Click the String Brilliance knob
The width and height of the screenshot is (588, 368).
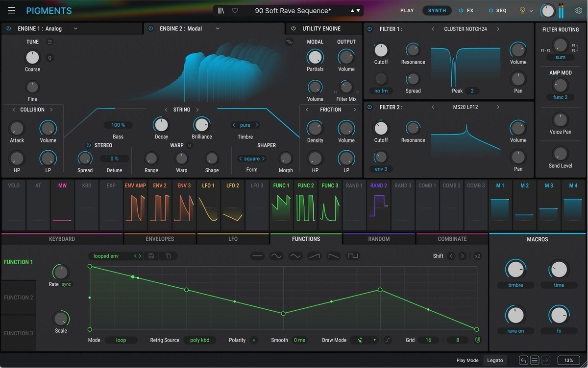(201, 125)
